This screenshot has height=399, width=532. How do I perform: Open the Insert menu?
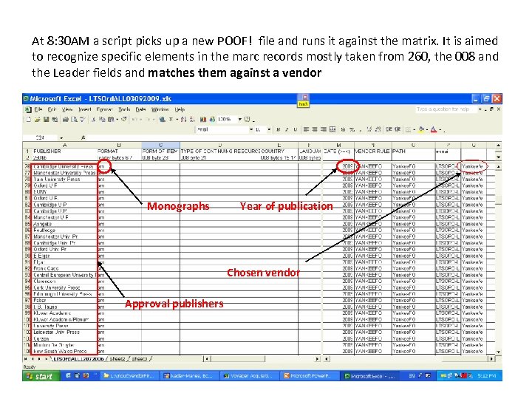pyautogui.click(x=85, y=109)
